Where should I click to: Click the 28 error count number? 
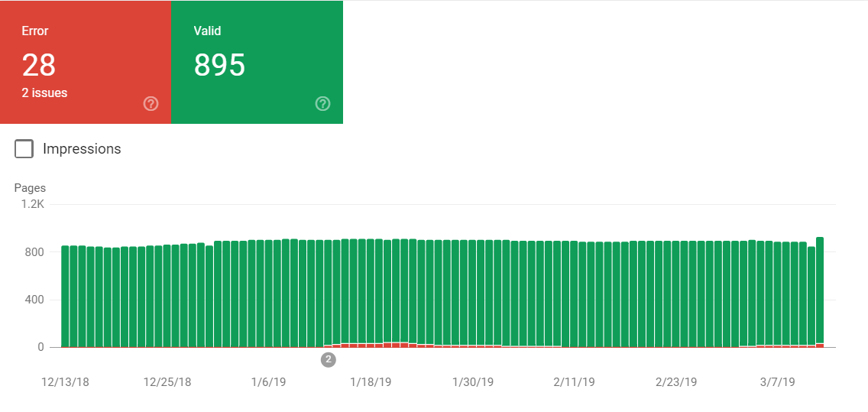38,66
